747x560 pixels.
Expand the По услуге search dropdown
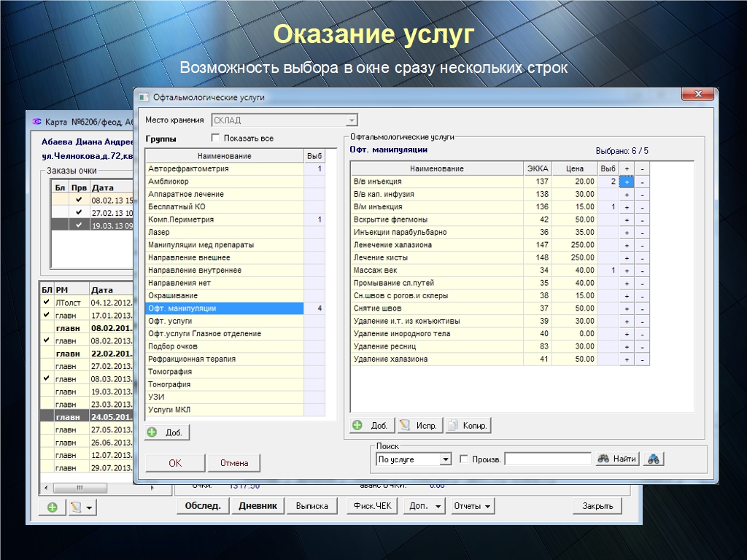pos(446,459)
